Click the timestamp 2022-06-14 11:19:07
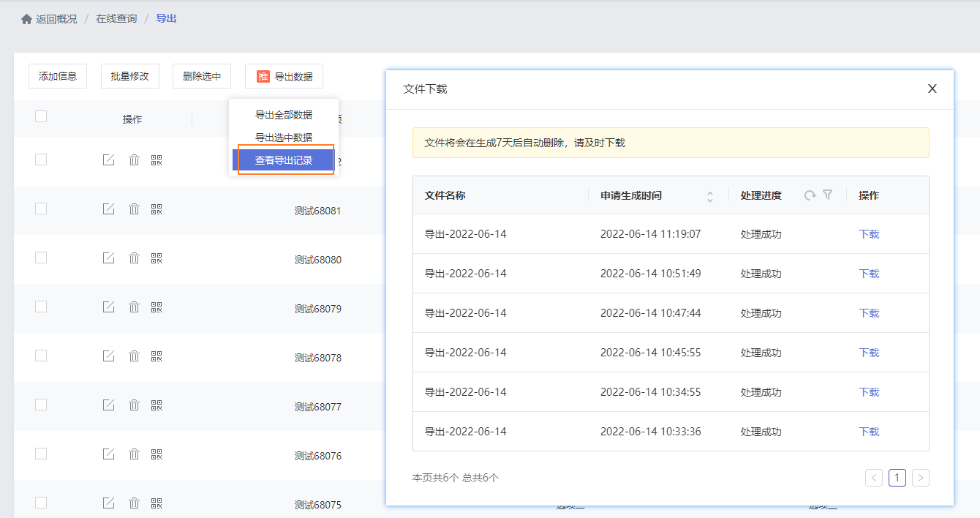 coord(650,234)
